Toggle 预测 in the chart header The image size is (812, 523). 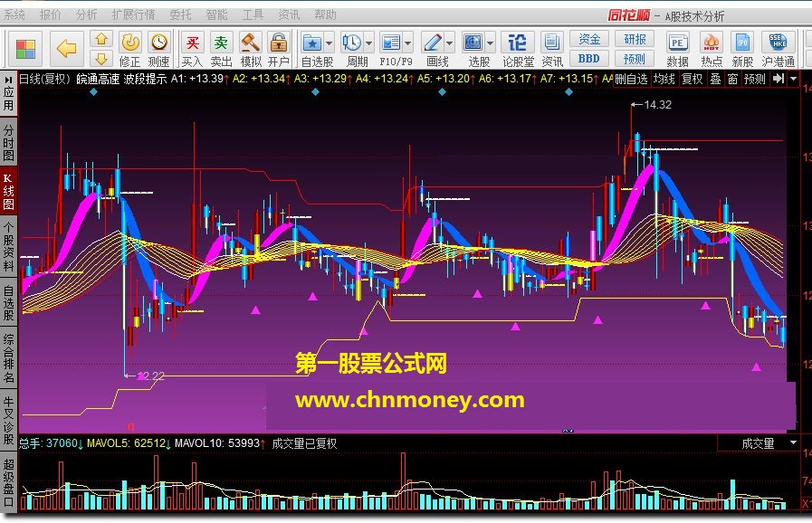[755, 79]
